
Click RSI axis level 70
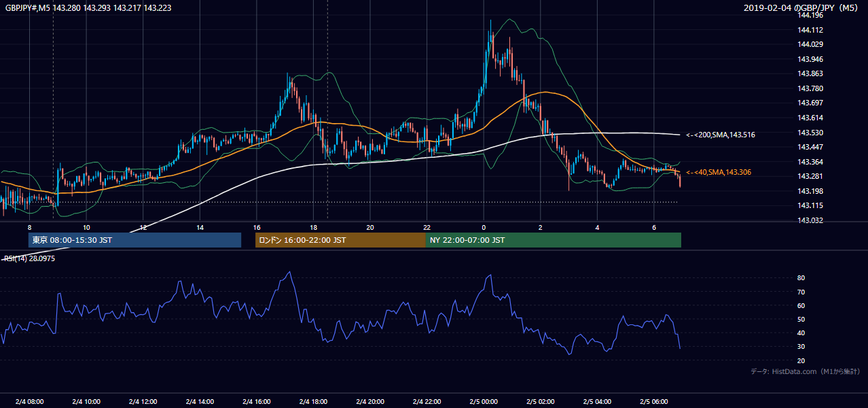(x=801, y=292)
